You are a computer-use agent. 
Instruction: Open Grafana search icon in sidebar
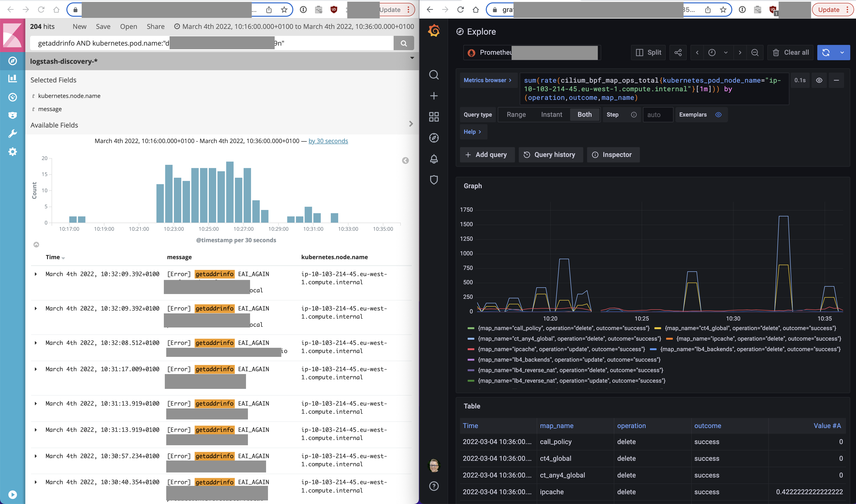click(434, 75)
